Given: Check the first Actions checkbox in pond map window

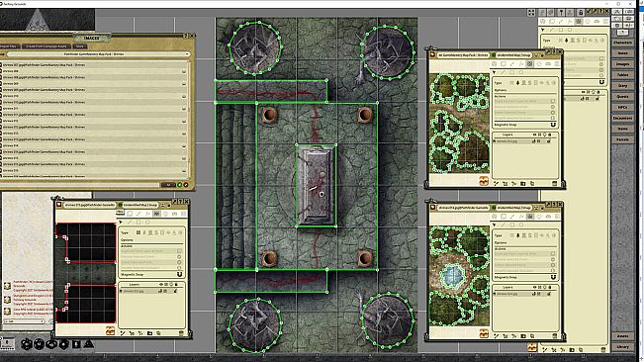Looking at the screenshot, I should pyautogui.click(x=552, y=253).
